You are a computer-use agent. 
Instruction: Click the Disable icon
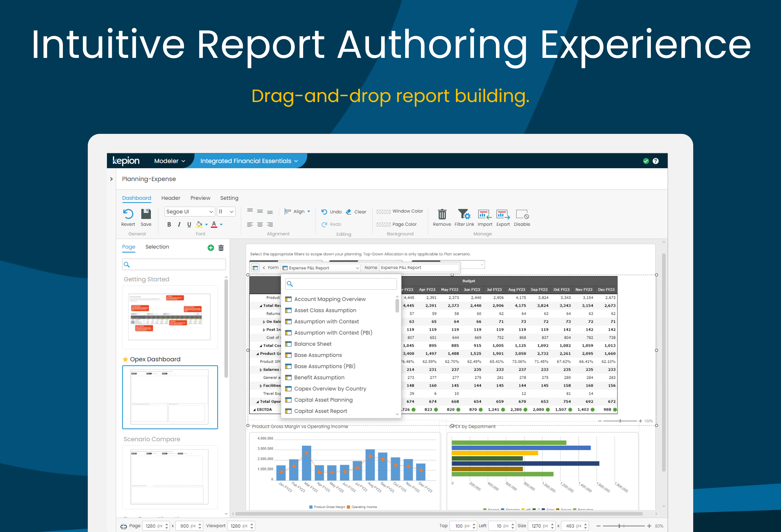coord(522,214)
